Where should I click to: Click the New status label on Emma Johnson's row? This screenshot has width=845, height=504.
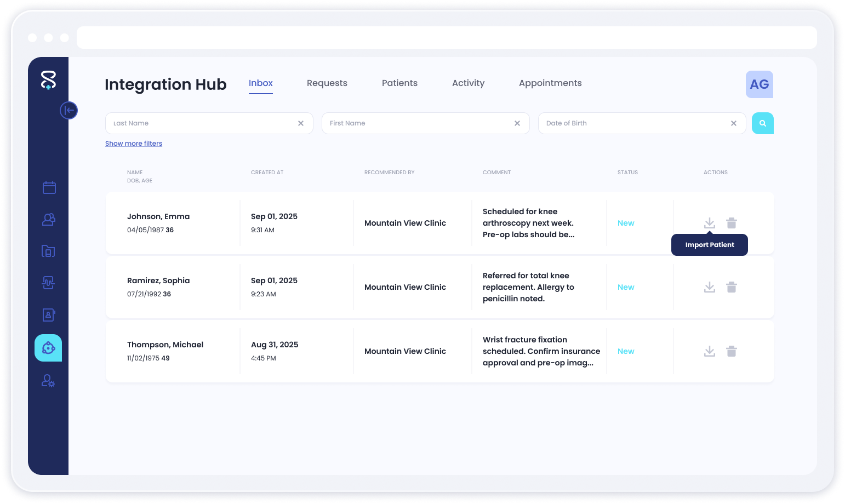coord(626,223)
